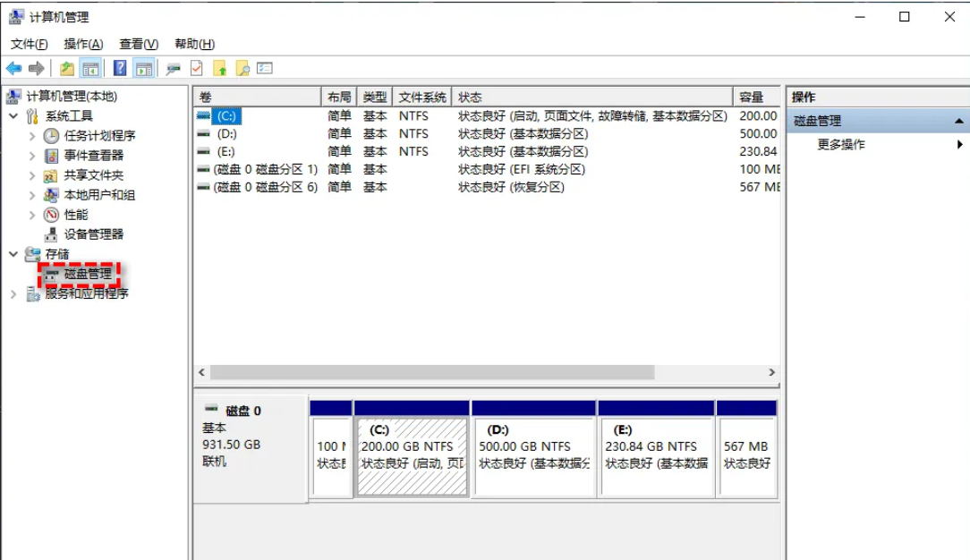Sort by the 卷 column header
Screen dimensions: 970x560
click(x=258, y=97)
